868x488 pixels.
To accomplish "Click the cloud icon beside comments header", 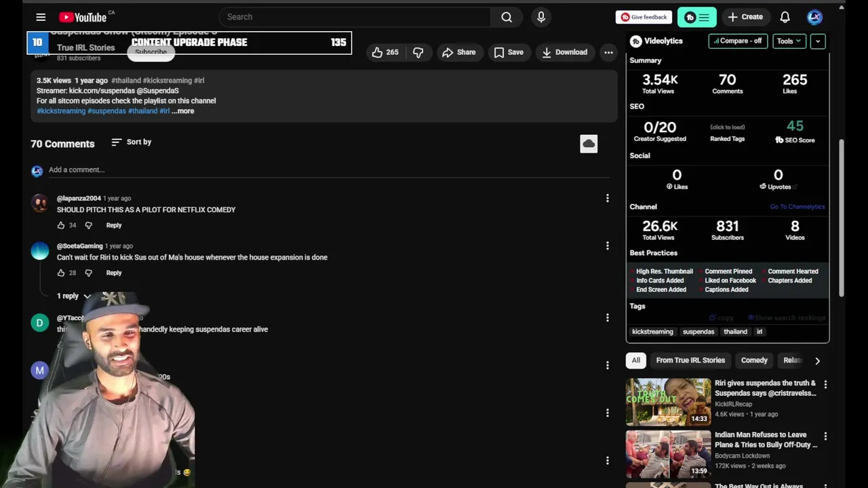I will (589, 144).
